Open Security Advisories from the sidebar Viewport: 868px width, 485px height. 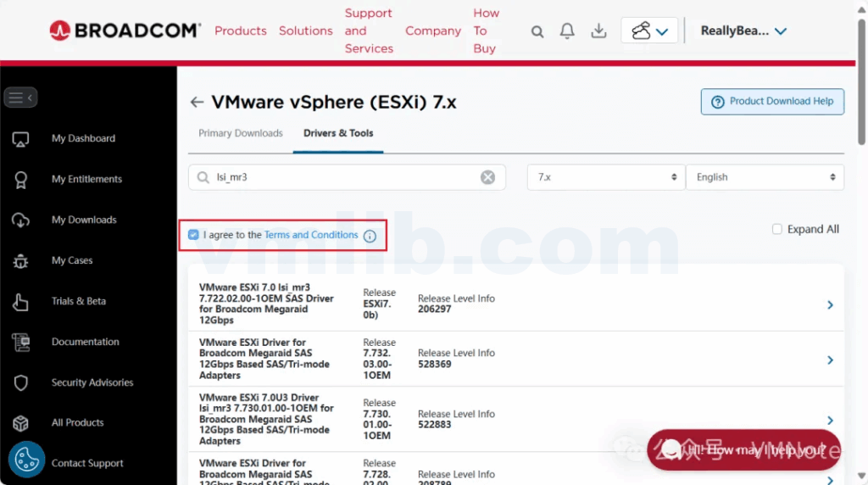(x=92, y=382)
